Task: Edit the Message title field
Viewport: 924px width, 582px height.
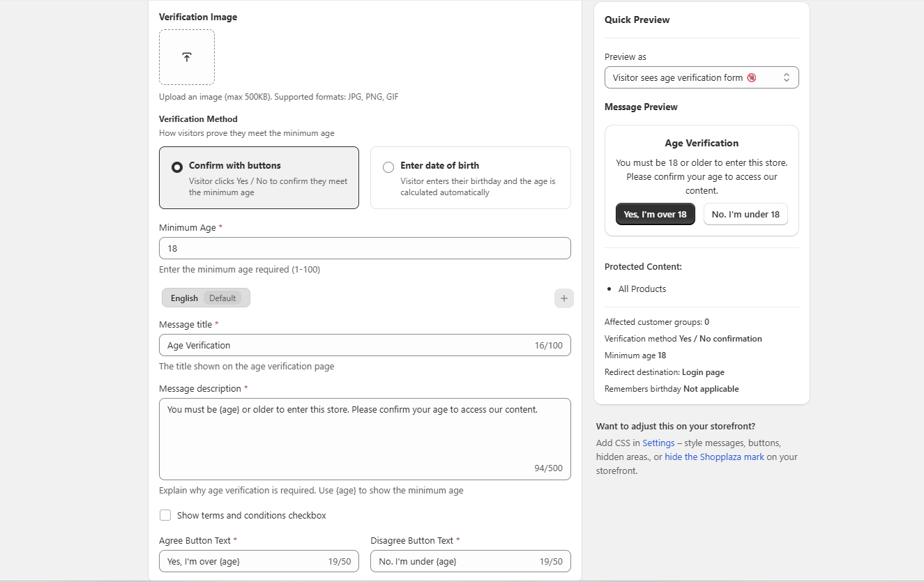Action: tap(365, 345)
